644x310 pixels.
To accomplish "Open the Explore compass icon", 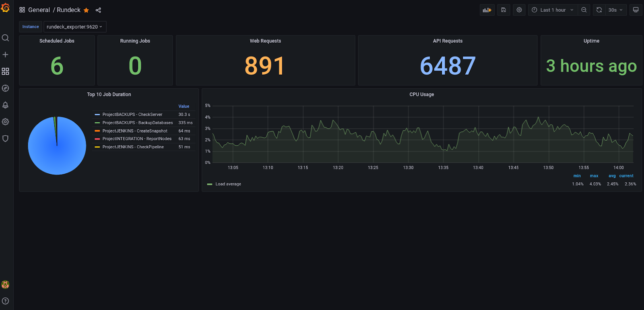I will (5, 88).
